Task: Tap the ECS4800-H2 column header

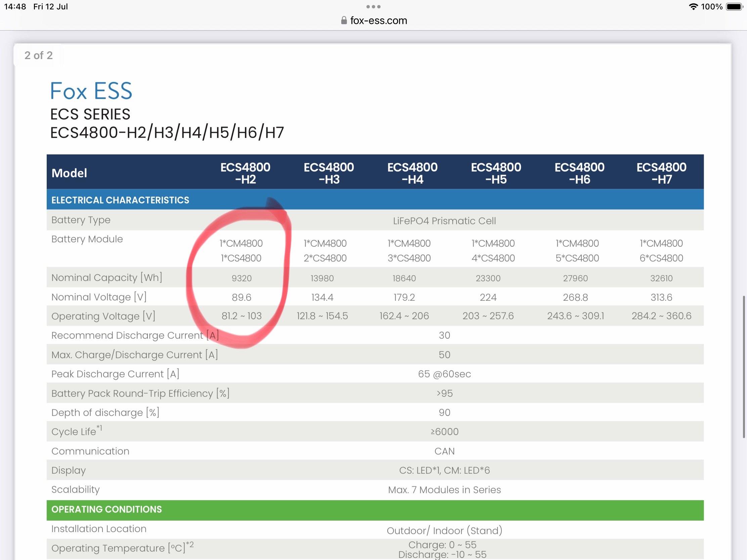Action: (x=245, y=173)
